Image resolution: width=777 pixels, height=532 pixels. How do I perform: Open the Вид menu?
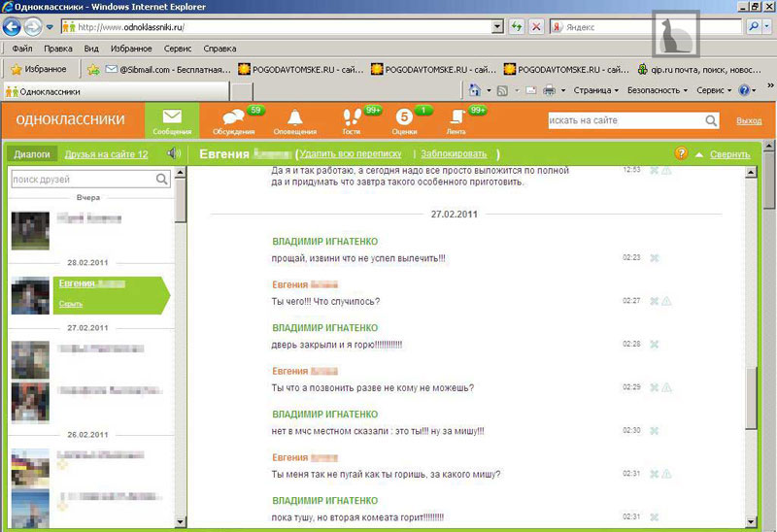91,49
